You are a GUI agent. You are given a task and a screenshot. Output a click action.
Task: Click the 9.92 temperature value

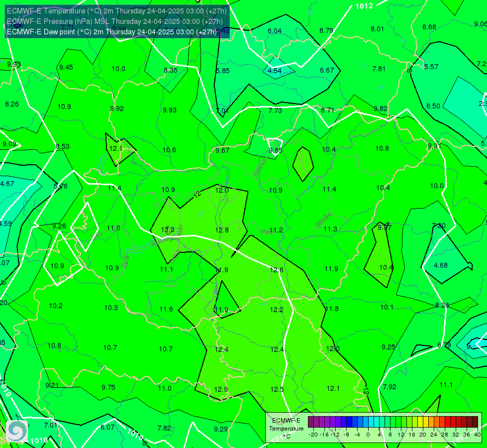pos(117,109)
